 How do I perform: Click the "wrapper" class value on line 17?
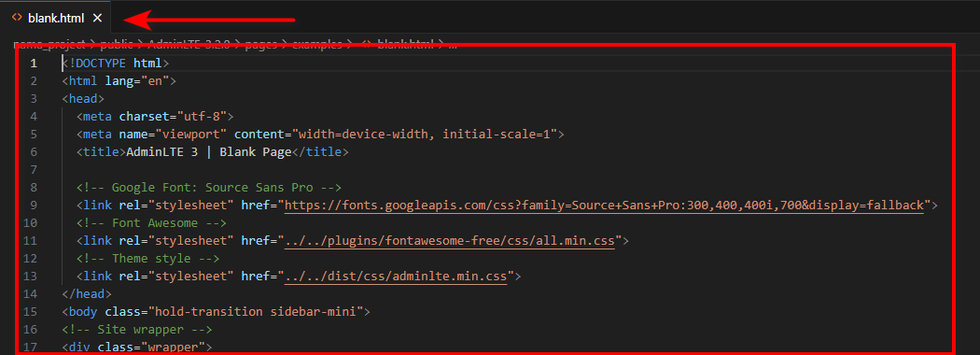pyautogui.click(x=173, y=346)
